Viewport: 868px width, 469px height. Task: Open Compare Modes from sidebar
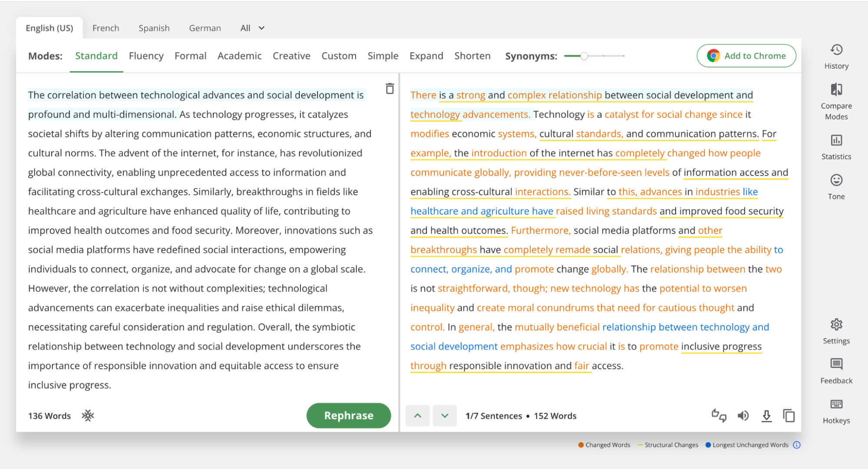click(836, 90)
